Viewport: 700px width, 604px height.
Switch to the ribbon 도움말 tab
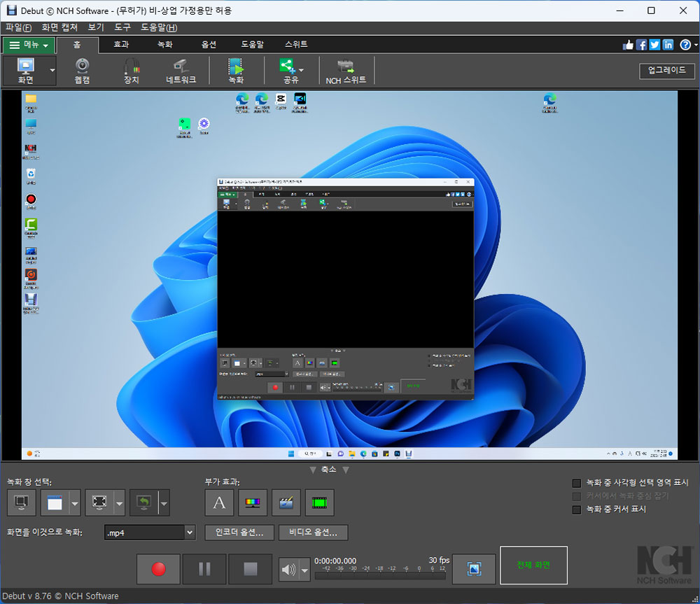tap(252, 45)
